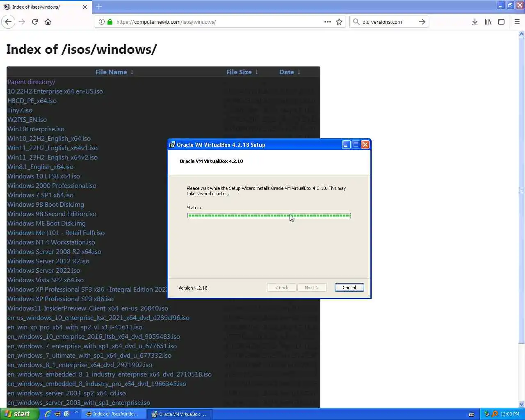Click the VirtualBox install progress bar

[x=269, y=215]
